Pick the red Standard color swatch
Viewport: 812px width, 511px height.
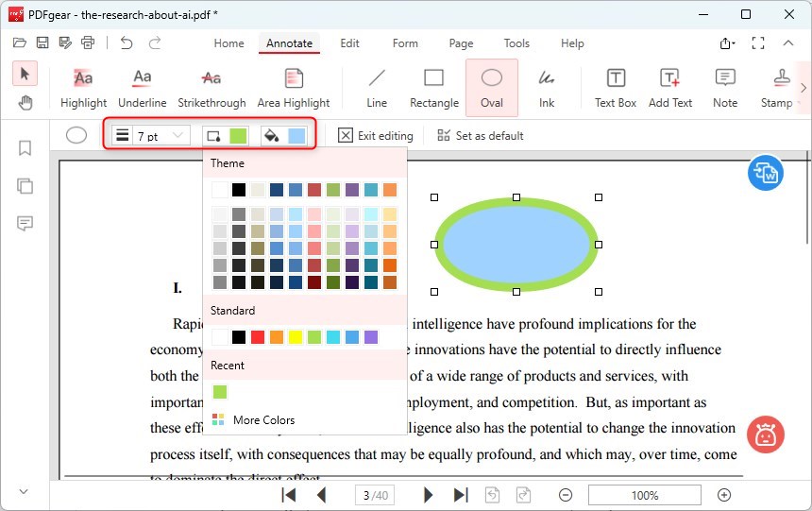point(258,337)
